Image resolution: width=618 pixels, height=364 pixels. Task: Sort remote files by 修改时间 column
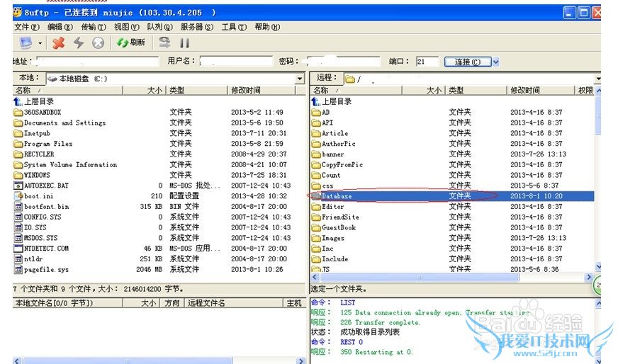coord(540,91)
